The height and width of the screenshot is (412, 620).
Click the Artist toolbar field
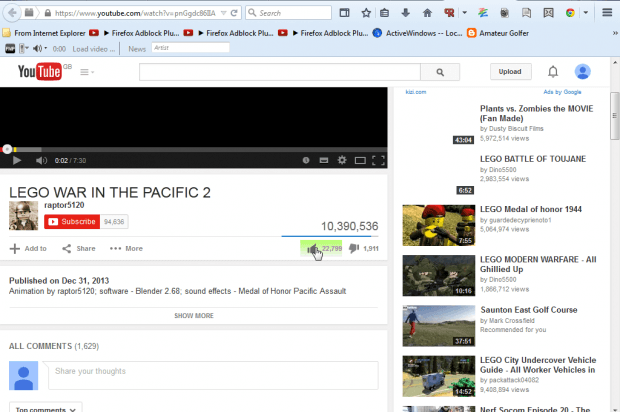coord(190,48)
